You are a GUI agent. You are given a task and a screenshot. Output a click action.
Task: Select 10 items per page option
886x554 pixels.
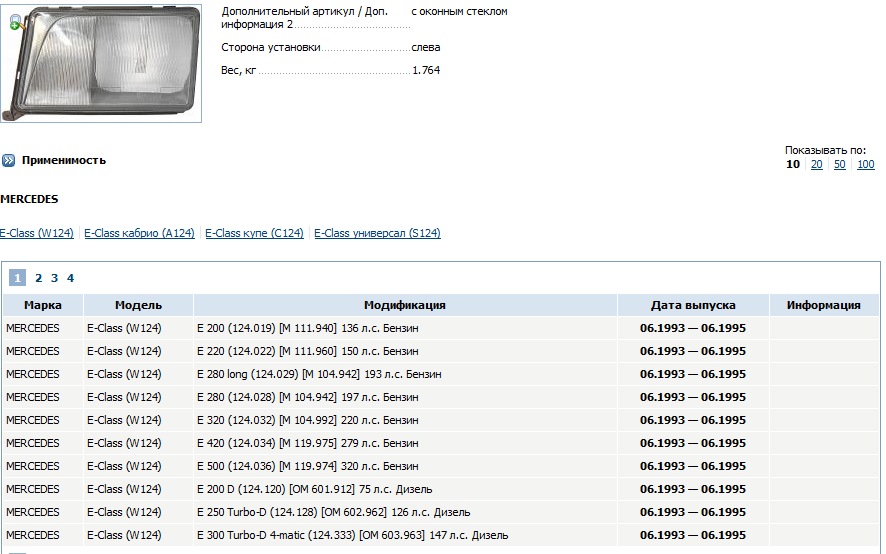(x=793, y=165)
